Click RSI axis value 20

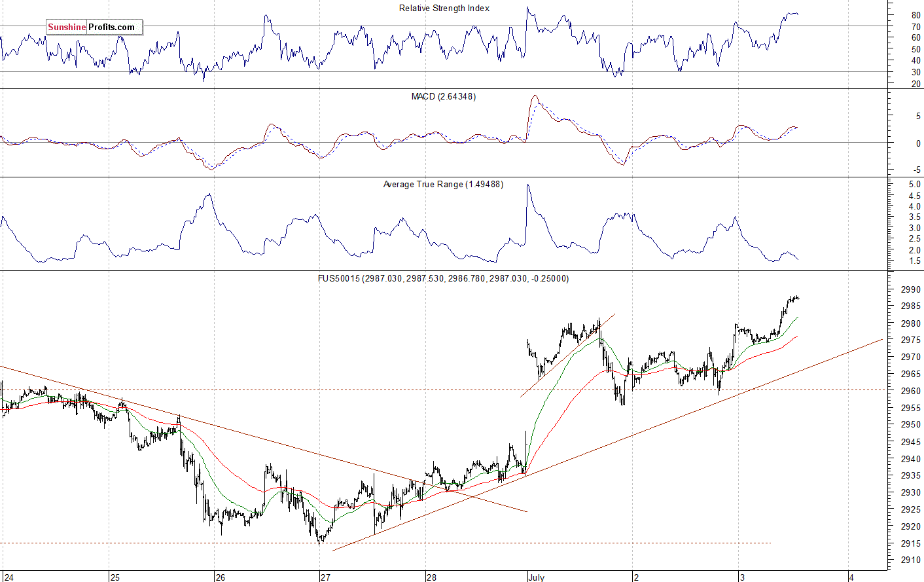(916, 84)
